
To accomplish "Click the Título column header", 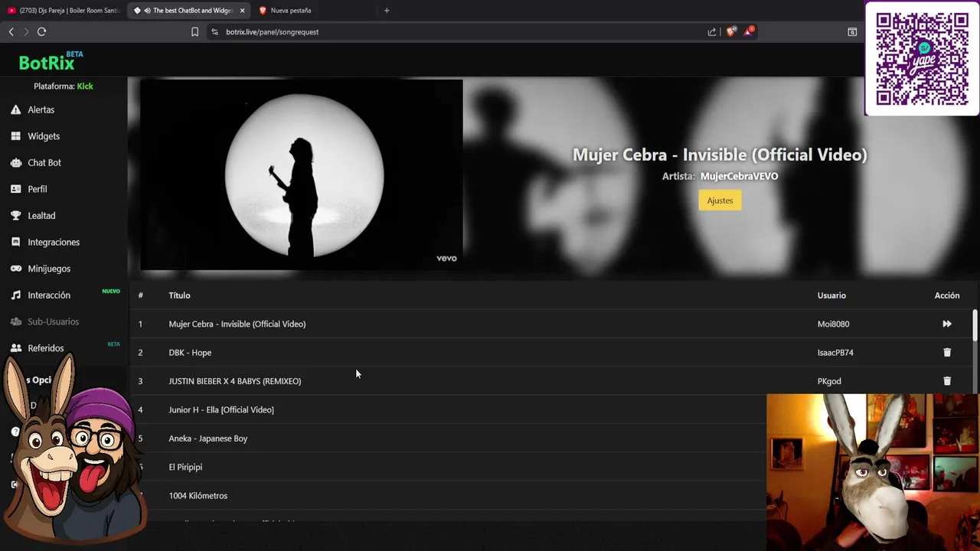I will pyautogui.click(x=179, y=295).
